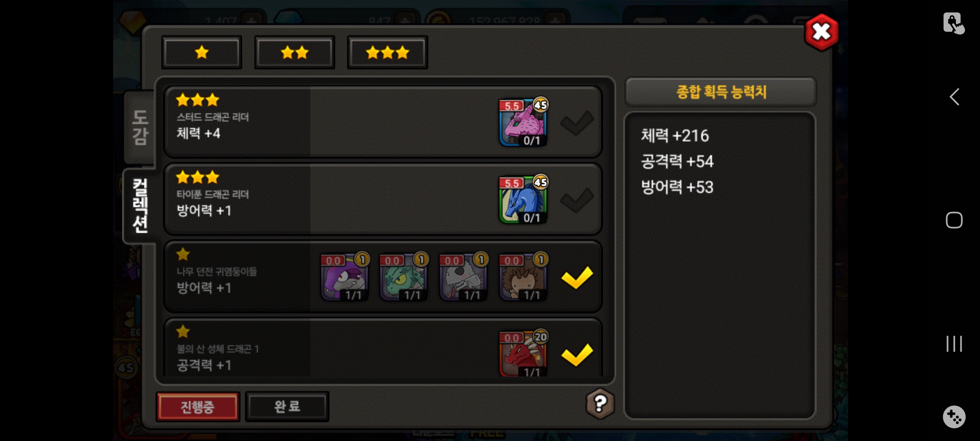Toggle checkmark for Typhoon Dragon 방어력 +1
The width and height of the screenshot is (980, 441).
(x=577, y=200)
